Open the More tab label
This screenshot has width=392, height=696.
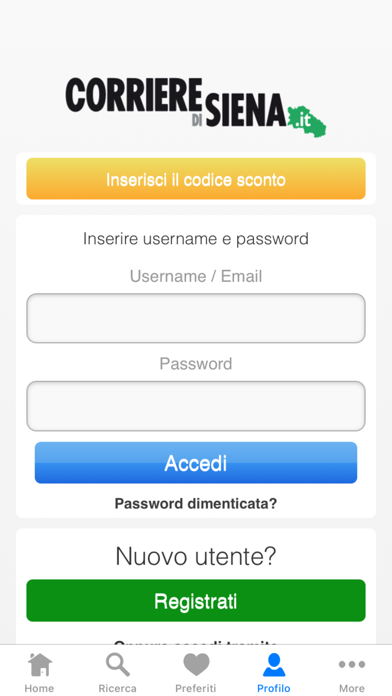(352, 688)
